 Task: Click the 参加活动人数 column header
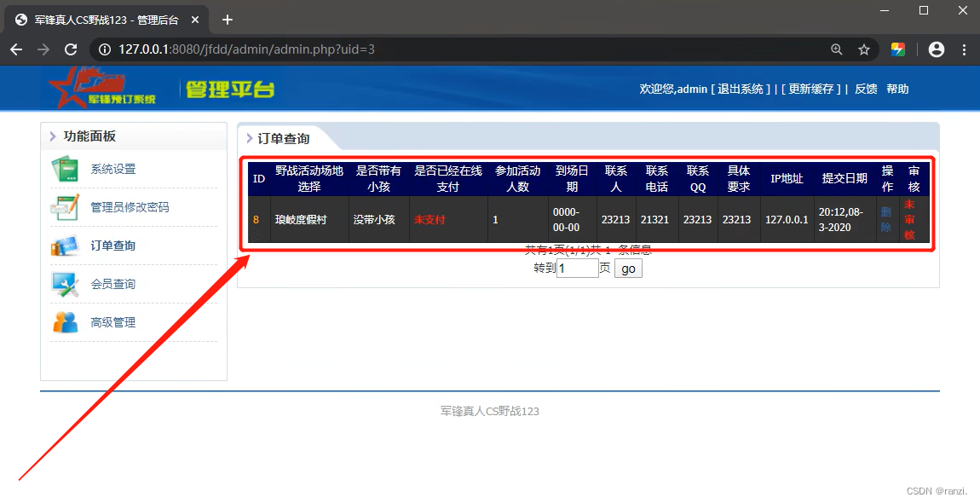tap(517, 178)
